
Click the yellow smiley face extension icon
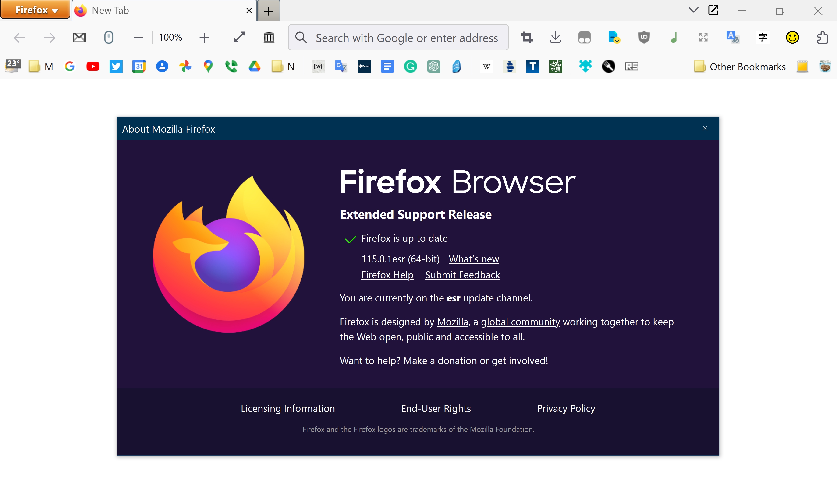pos(792,37)
